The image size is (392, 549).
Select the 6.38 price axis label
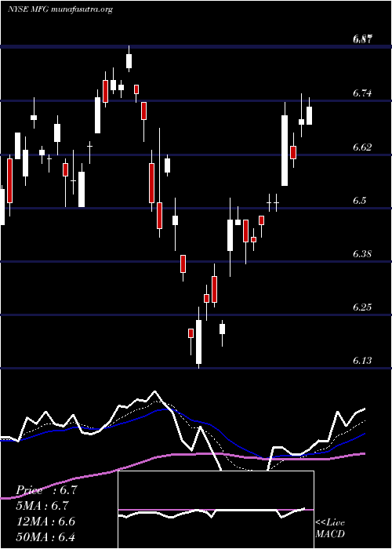tap(362, 253)
